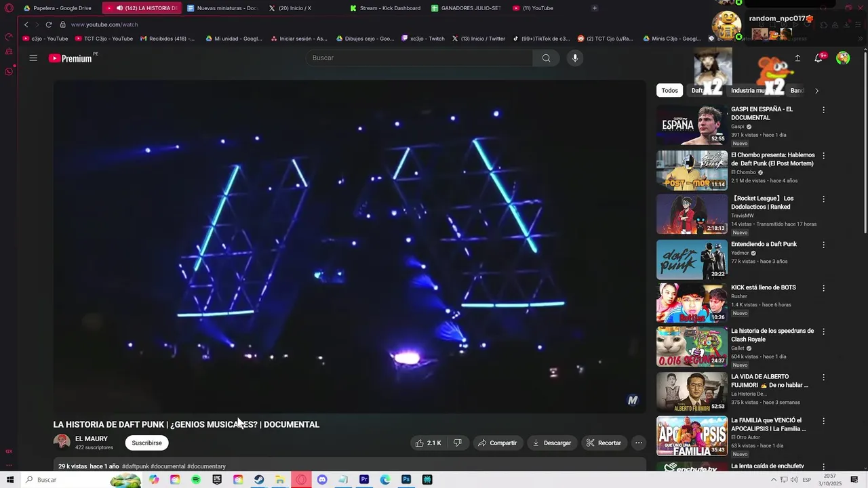Image resolution: width=868 pixels, height=488 pixels.
Task: Open more actions ellipsis below video
Action: tap(638, 443)
